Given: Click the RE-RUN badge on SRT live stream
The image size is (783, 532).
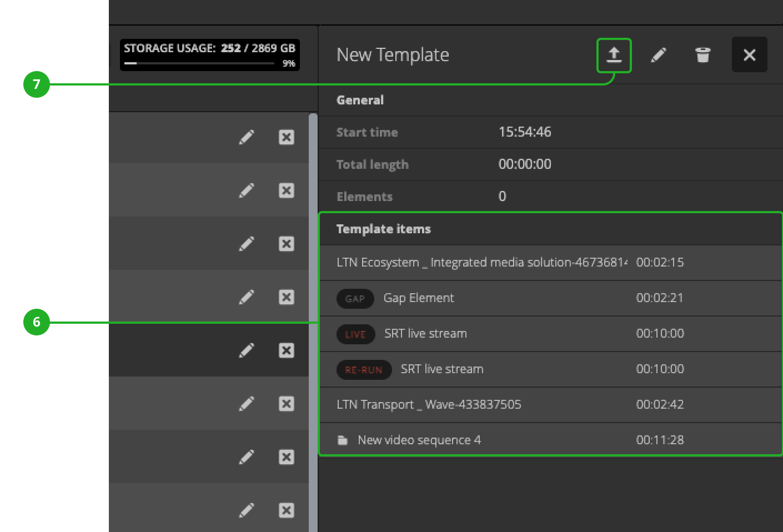Looking at the screenshot, I should click(364, 369).
